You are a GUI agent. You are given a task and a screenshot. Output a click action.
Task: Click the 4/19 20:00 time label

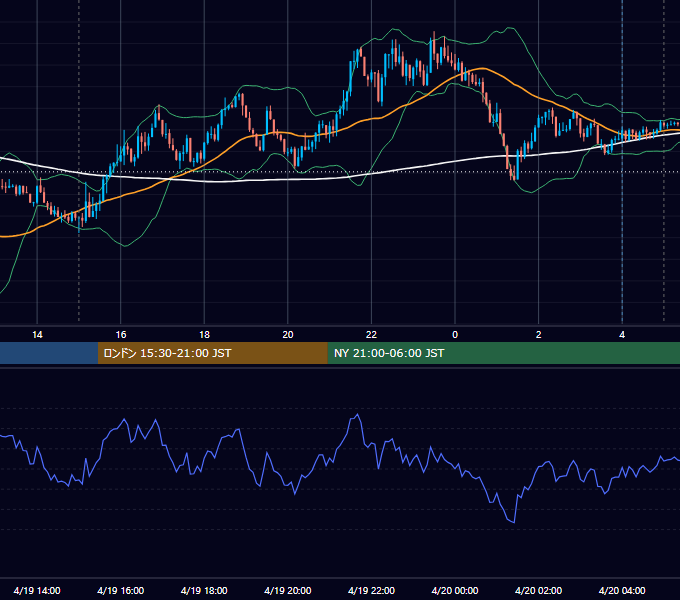(288, 590)
